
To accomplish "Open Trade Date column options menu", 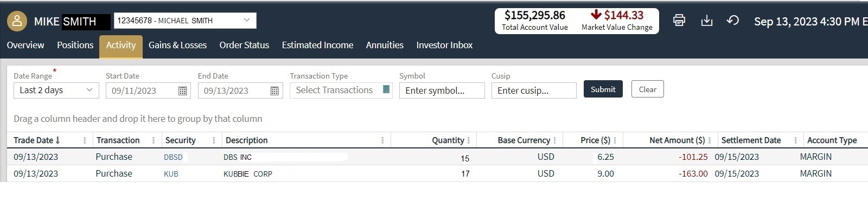I will click(x=85, y=140).
